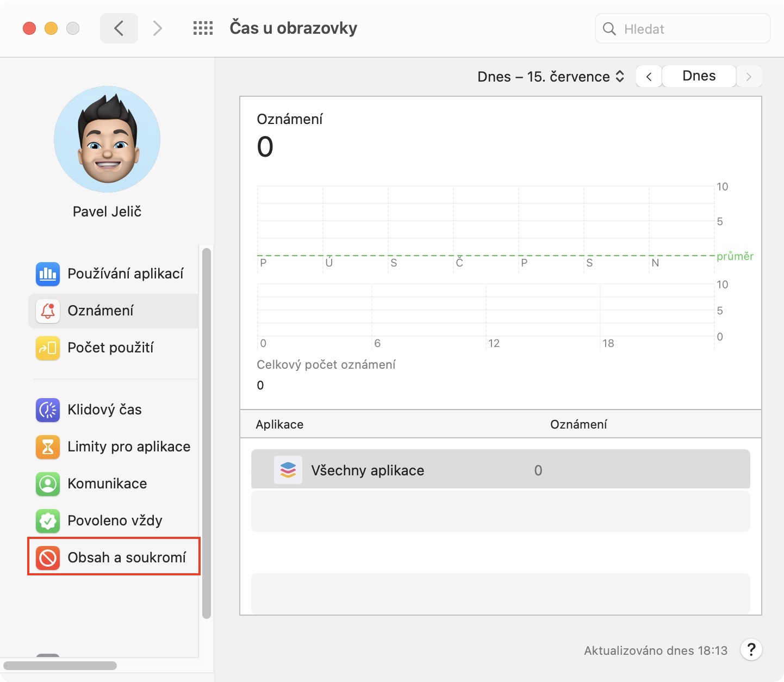Open the Používání aplikací section icon
Image resolution: width=784 pixels, height=682 pixels.
click(48, 274)
